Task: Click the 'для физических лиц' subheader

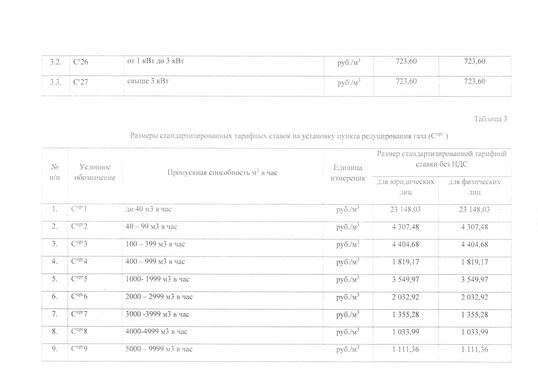Action: click(474, 187)
